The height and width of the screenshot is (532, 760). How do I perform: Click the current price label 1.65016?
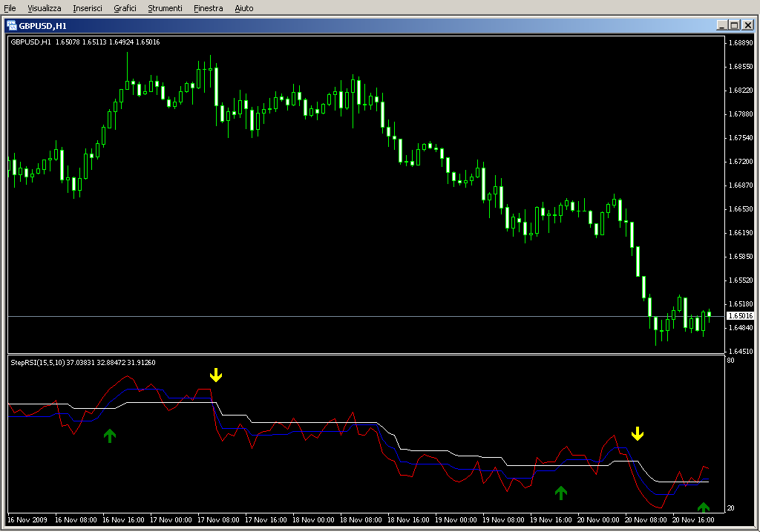(741, 316)
